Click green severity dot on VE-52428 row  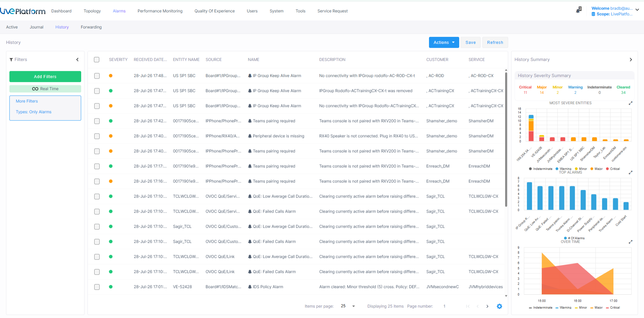(x=111, y=287)
